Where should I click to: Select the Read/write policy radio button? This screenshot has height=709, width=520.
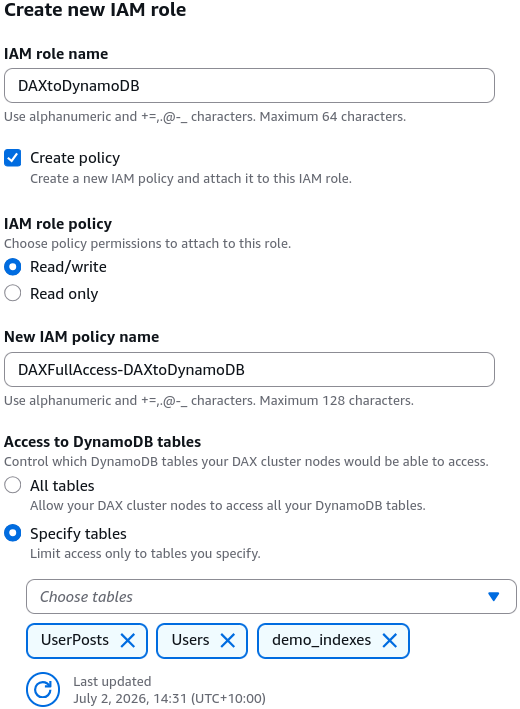click(x=13, y=267)
